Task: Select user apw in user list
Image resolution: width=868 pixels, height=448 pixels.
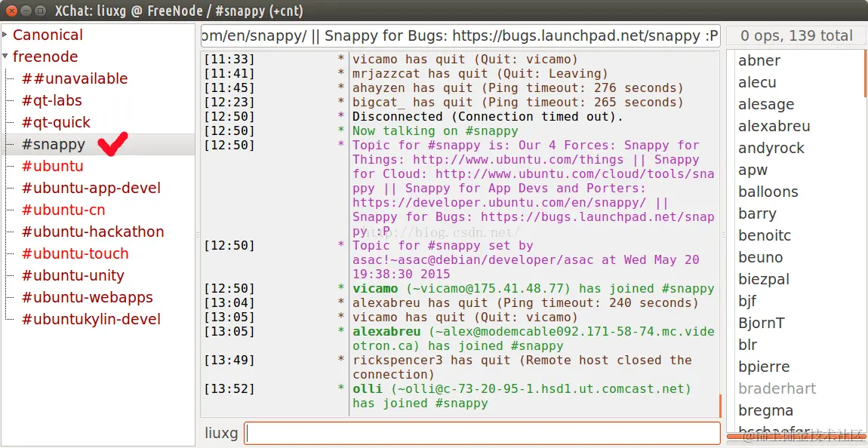Action: (x=753, y=170)
